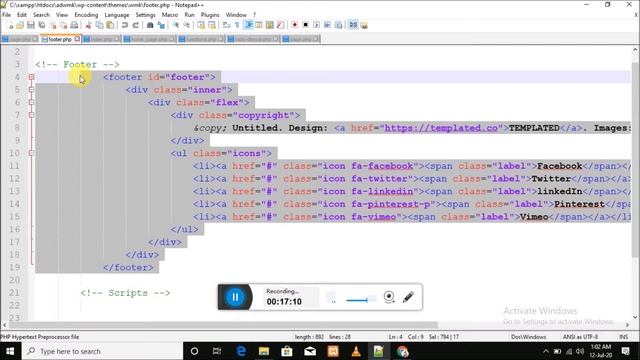Open the Encoding menu
640x360 pixels.
(86, 15)
